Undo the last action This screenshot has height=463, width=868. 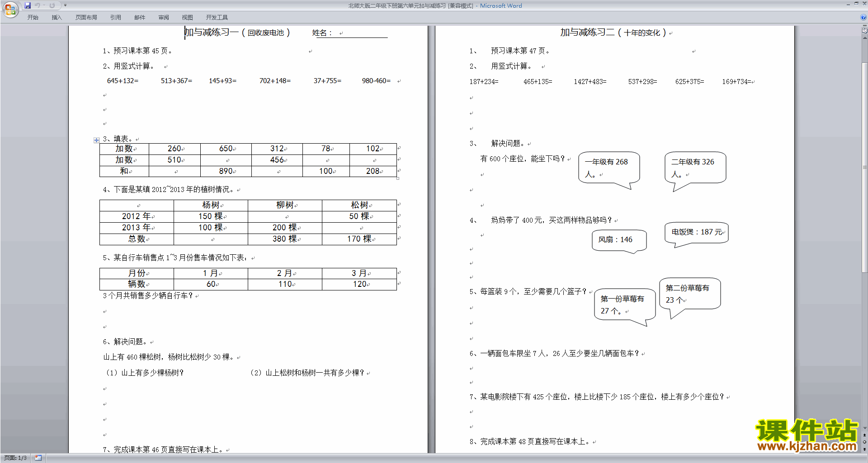[x=38, y=5]
